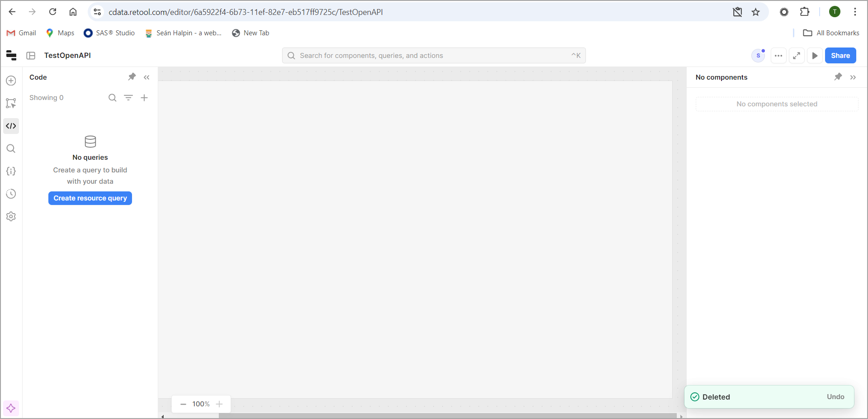The image size is (868, 419).
Task: Collapse the right inspector panel
Action: tap(854, 77)
